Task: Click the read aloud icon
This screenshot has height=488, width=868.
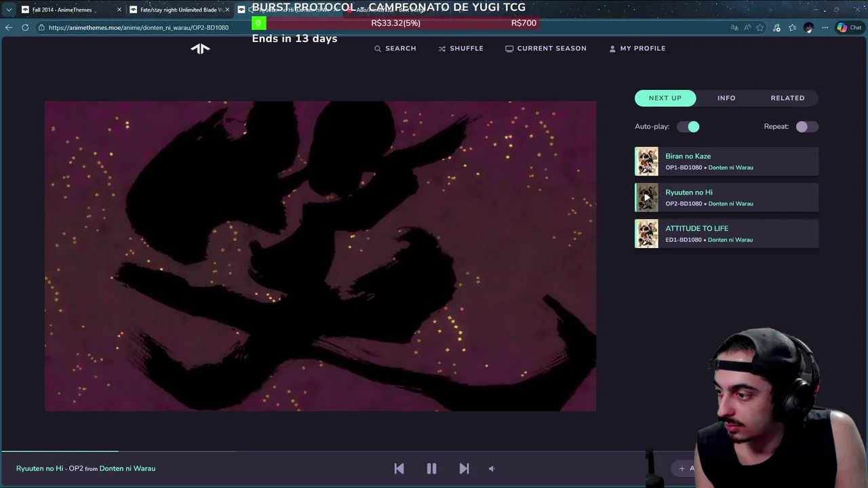Action: pos(747,28)
